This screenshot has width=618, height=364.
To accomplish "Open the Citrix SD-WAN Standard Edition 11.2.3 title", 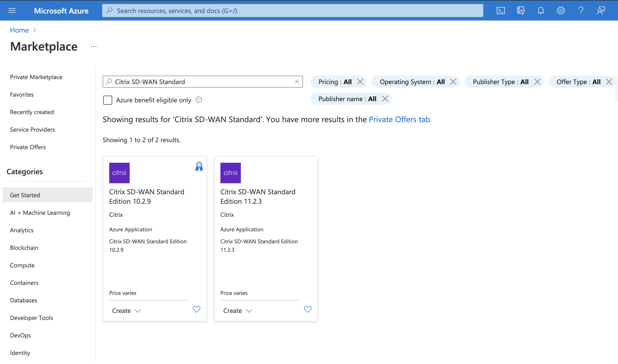I will click(258, 197).
